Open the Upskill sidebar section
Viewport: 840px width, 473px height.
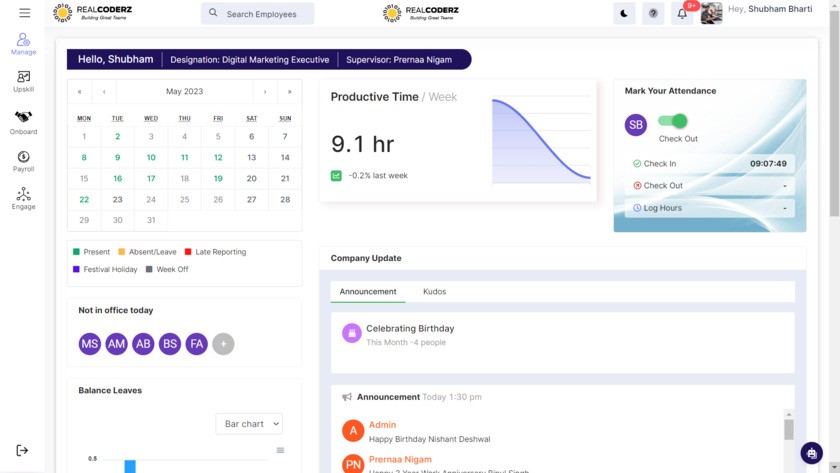click(23, 81)
